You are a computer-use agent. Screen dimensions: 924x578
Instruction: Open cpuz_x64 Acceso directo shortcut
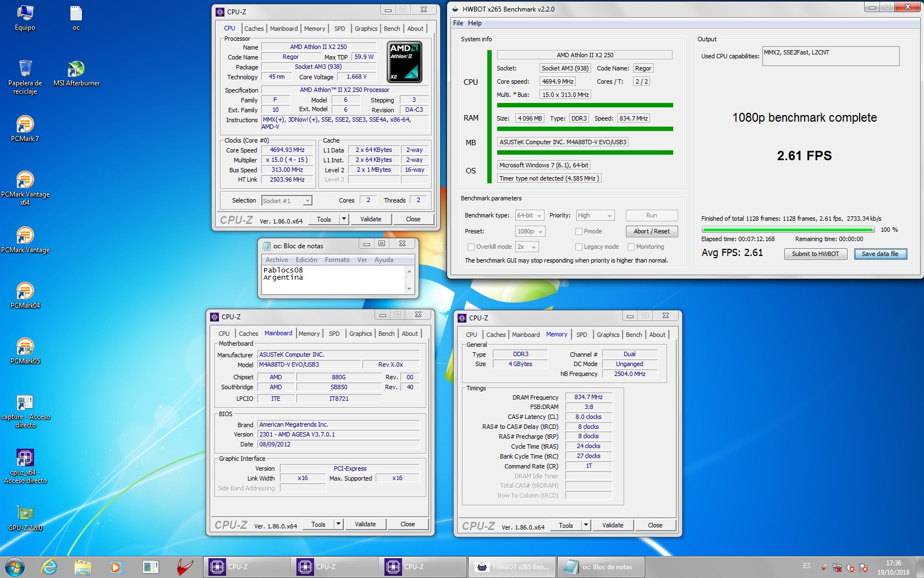25,466
